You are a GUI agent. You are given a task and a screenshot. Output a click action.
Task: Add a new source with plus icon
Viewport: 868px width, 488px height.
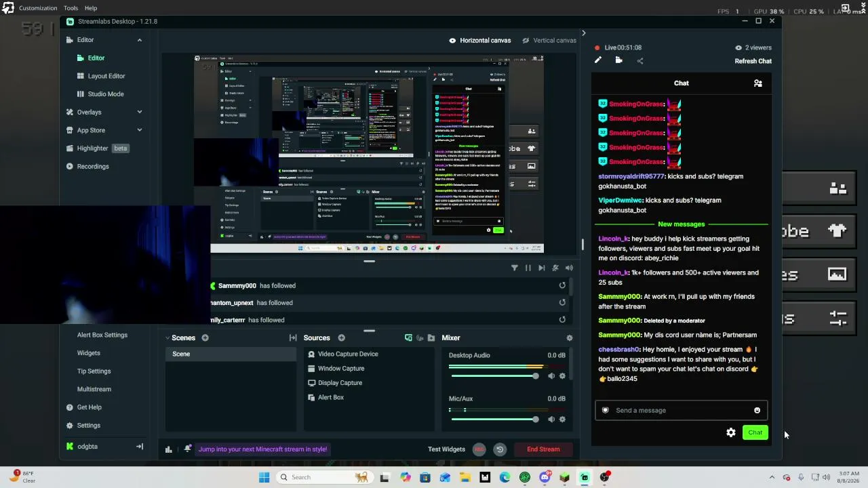click(341, 338)
